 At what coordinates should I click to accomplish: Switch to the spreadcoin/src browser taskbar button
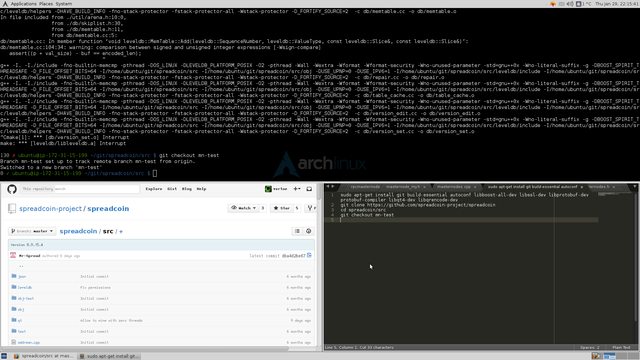(x=43, y=356)
